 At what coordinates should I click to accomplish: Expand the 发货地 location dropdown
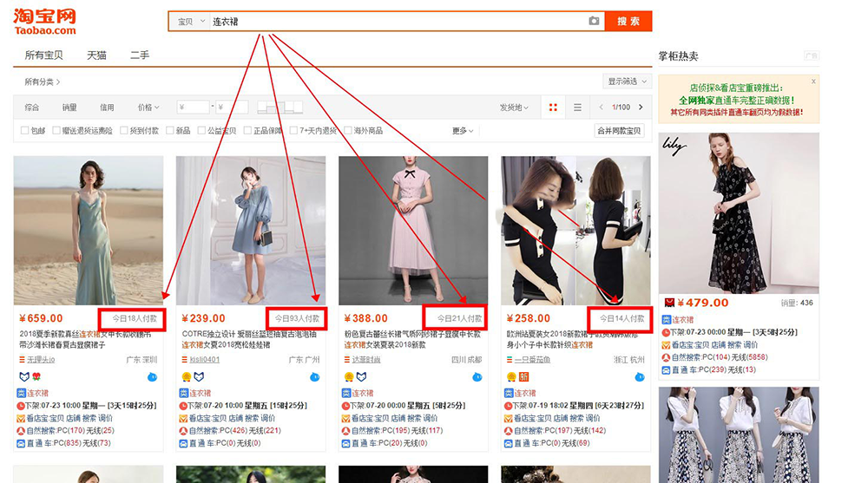[513, 108]
